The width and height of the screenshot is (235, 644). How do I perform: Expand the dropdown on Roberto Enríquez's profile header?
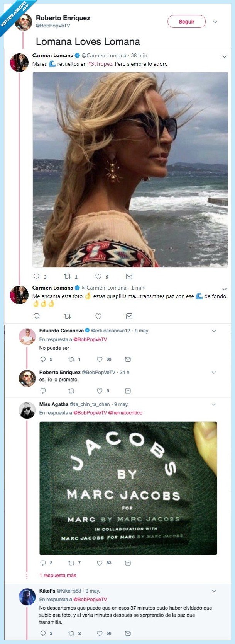click(x=215, y=22)
